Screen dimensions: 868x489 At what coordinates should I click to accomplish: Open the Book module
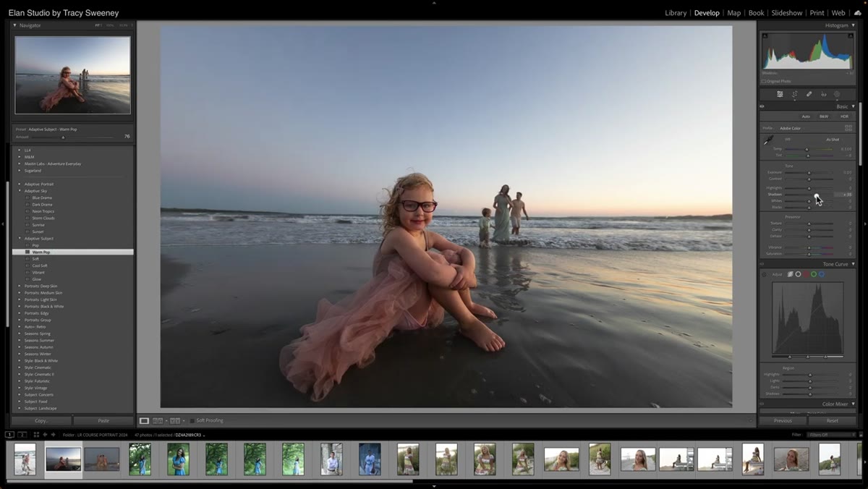(756, 13)
